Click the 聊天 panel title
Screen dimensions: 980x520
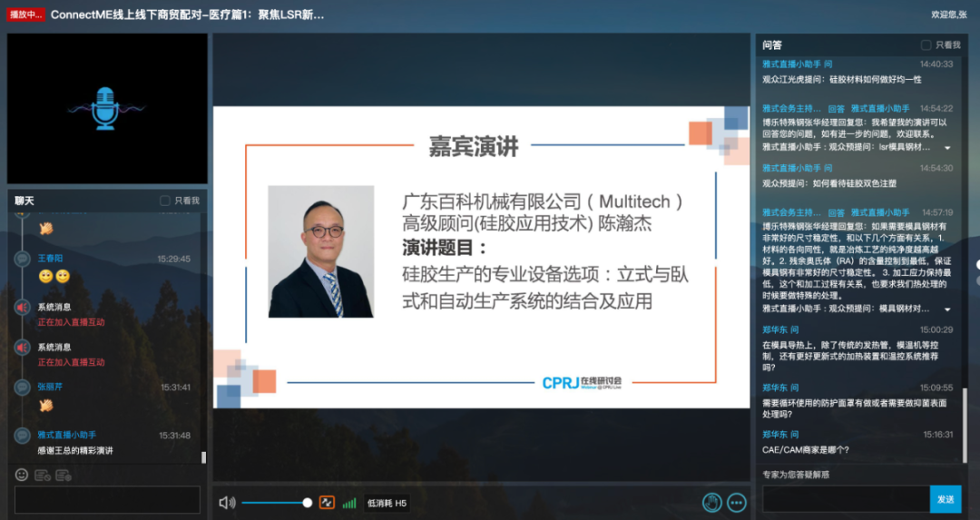(24, 201)
